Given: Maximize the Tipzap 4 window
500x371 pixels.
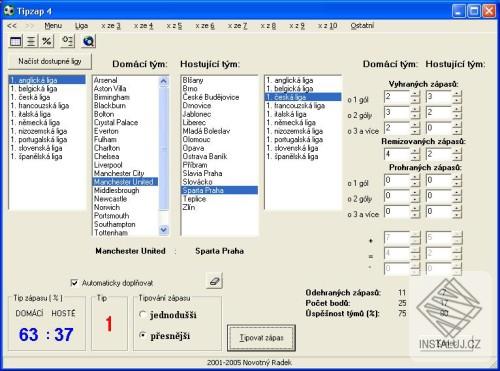Looking at the screenshot, I should point(474,11).
